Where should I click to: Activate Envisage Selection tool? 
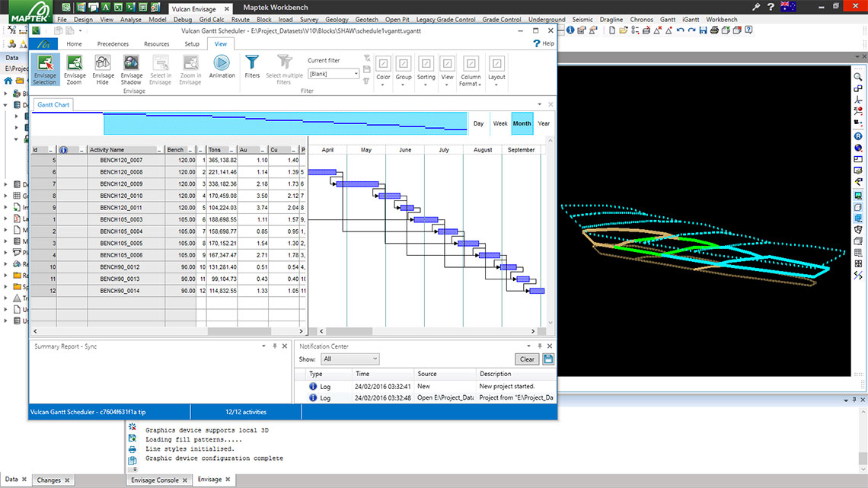click(x=45, y=69)
